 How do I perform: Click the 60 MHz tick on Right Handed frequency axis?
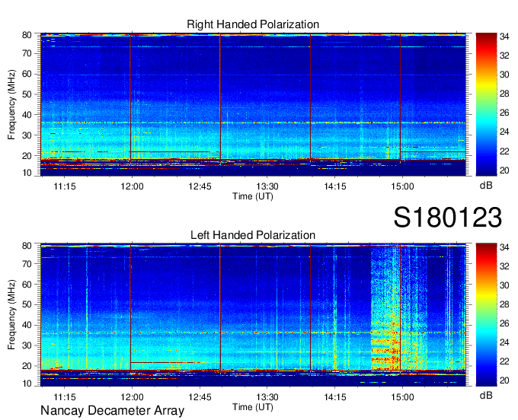27,74
